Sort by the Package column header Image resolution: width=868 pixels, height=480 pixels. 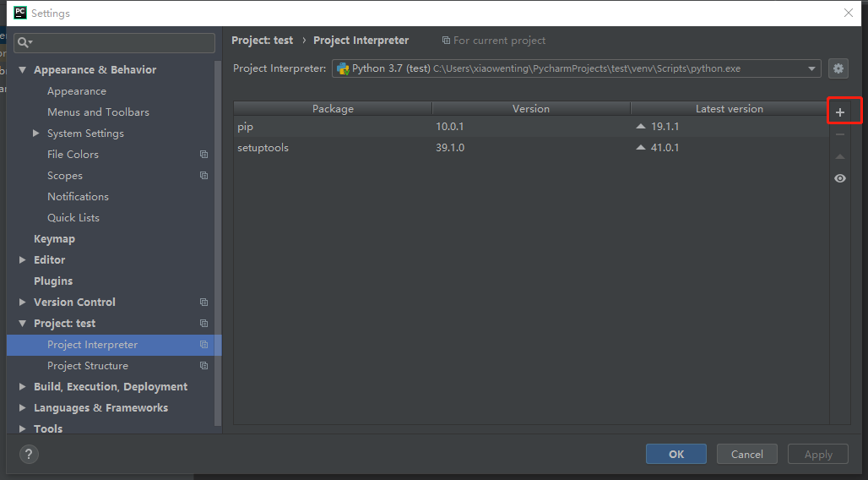click(333, 109)
